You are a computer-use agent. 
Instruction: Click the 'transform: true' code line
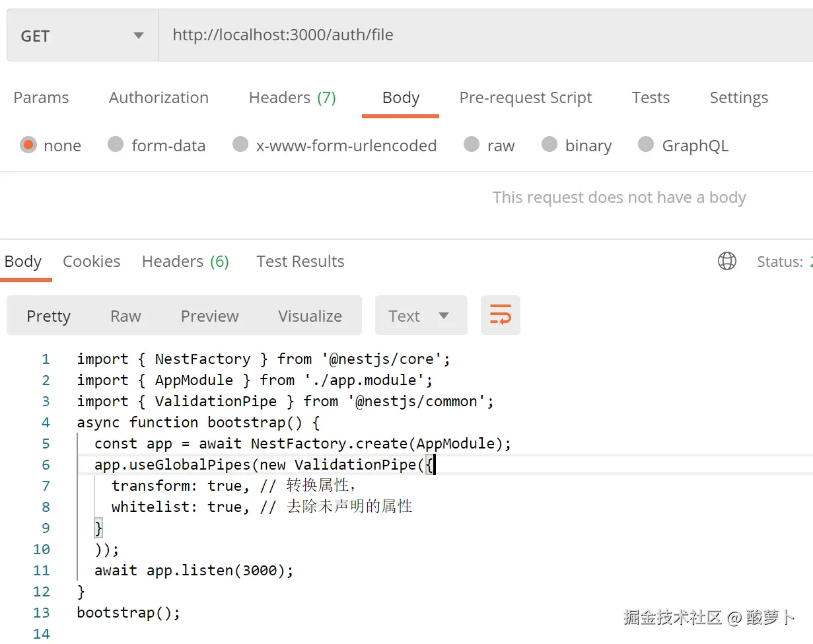pyautogui.click(x=234, y=486)
